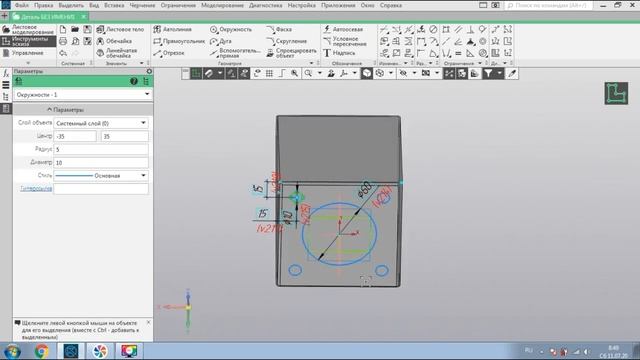
Task: Toggle the hide objects eye button
Action: pos(403,73)
